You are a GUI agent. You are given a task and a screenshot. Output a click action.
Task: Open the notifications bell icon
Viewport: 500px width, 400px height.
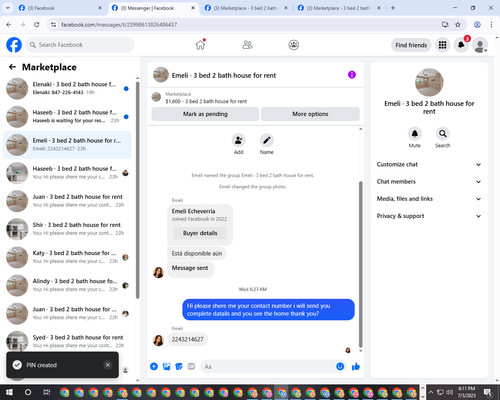tap(461, 45)
